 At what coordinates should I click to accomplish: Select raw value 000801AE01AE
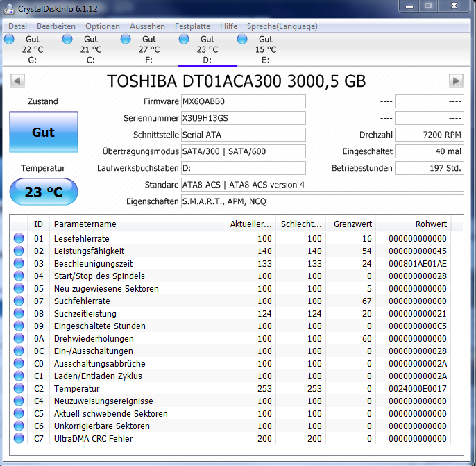pos(418,264)
